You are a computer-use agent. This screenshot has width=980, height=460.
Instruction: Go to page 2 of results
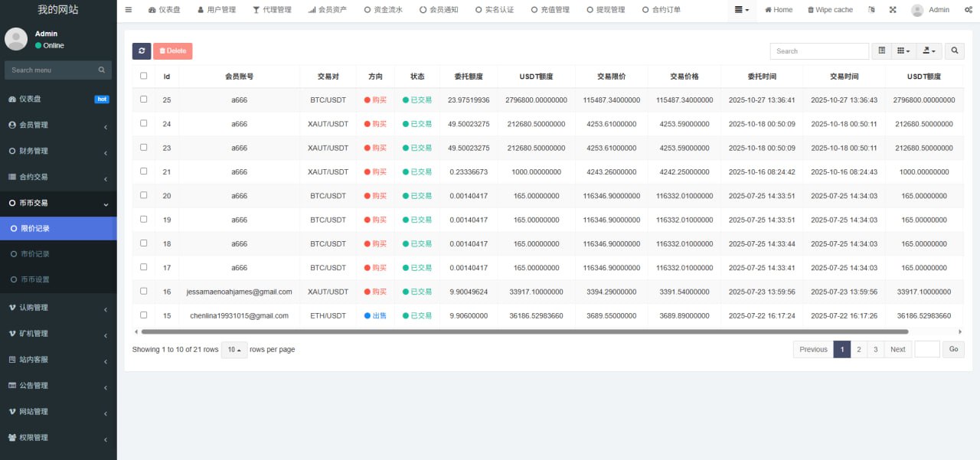859,350
